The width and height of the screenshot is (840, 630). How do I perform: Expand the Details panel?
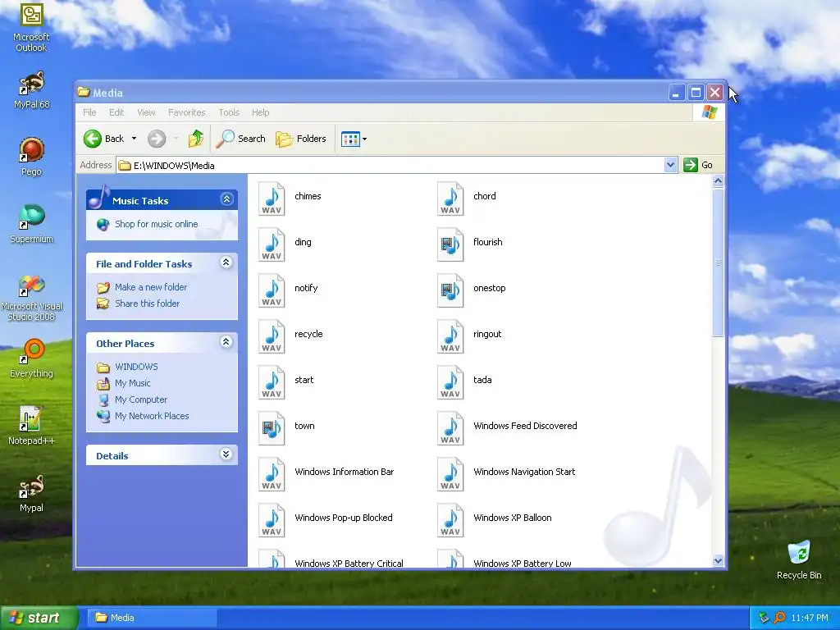click(226, 454)
